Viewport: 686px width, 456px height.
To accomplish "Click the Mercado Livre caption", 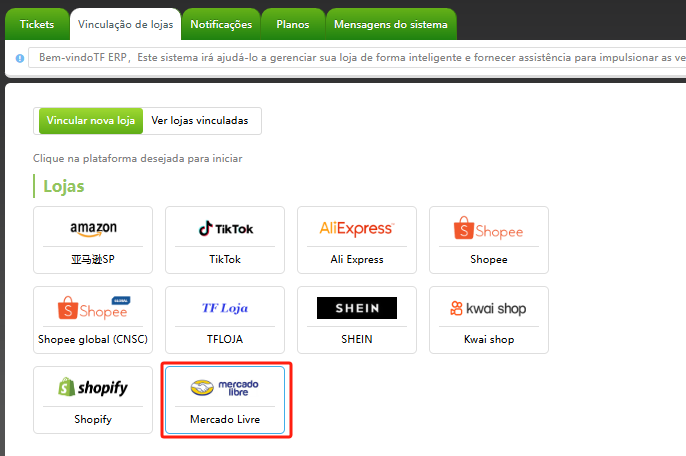I will [x=225, y=419].
